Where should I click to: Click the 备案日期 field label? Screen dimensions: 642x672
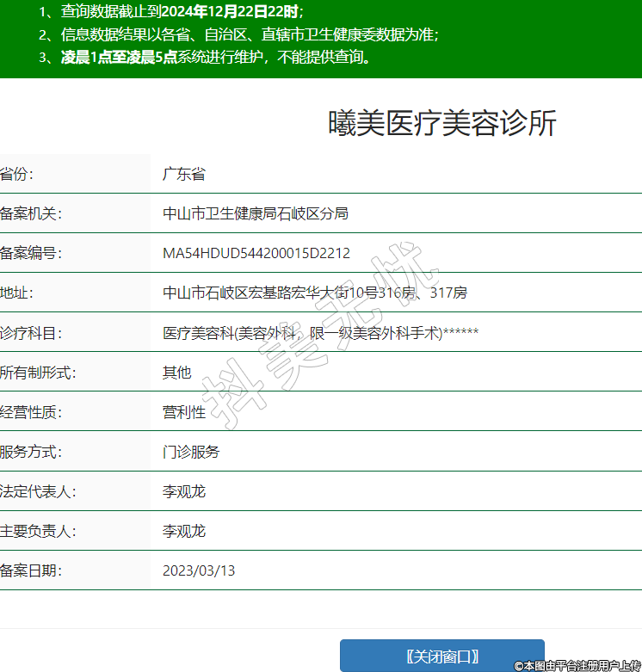31,570
